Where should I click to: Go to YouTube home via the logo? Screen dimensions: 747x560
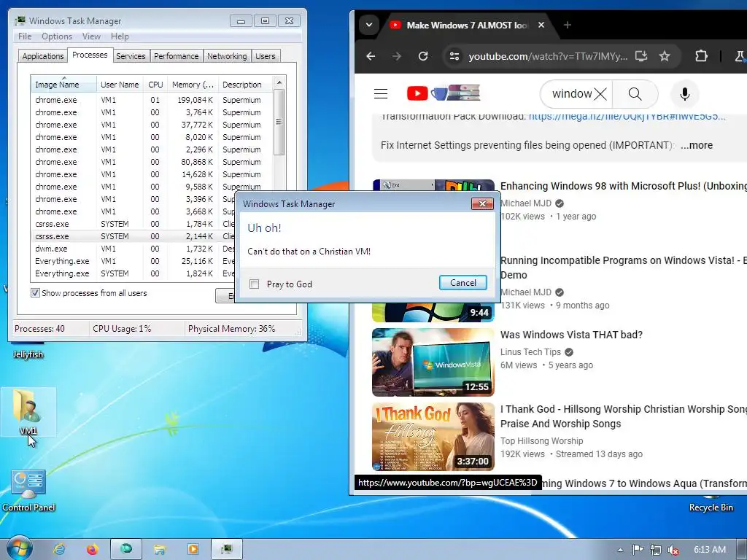[443, 93]
